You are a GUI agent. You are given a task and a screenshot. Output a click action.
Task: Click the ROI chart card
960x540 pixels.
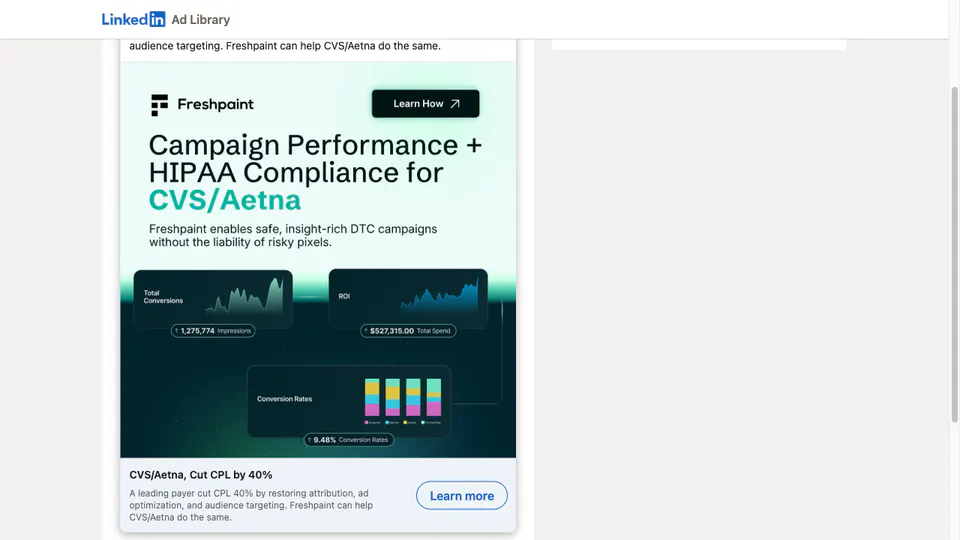coord(408,298)
